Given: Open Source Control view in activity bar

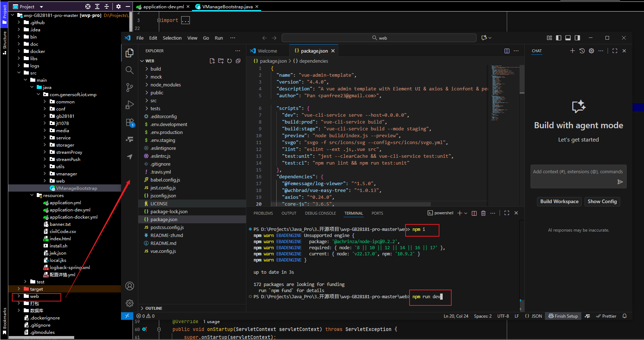Looking at the screenshot, I should click(130, 87).
